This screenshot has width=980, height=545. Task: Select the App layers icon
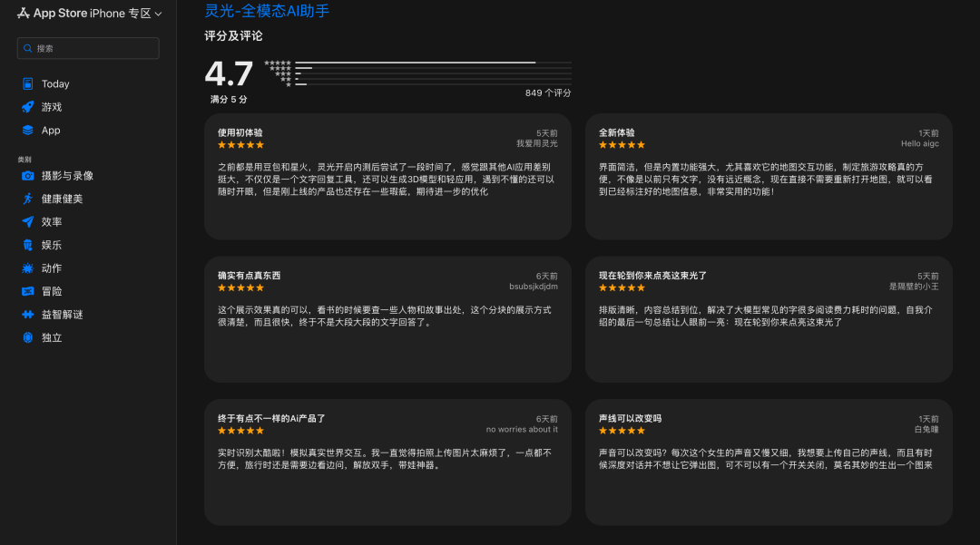(x=27, y=131)
